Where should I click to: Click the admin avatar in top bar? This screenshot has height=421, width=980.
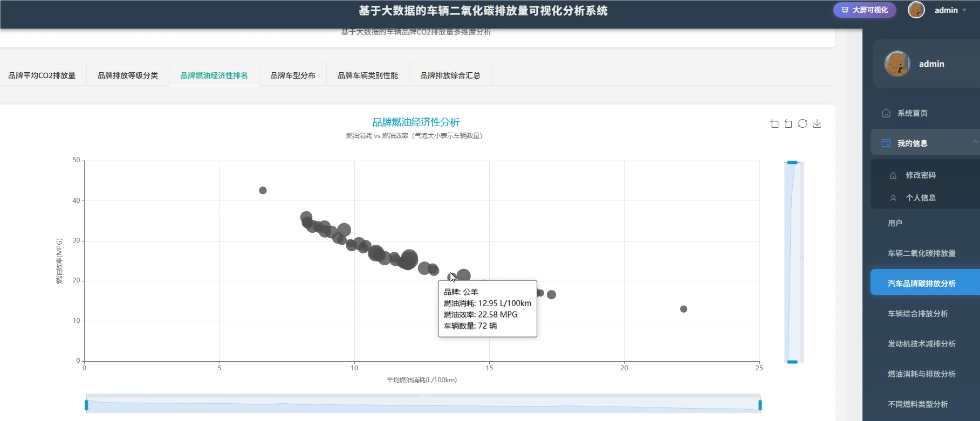[916, 10]
